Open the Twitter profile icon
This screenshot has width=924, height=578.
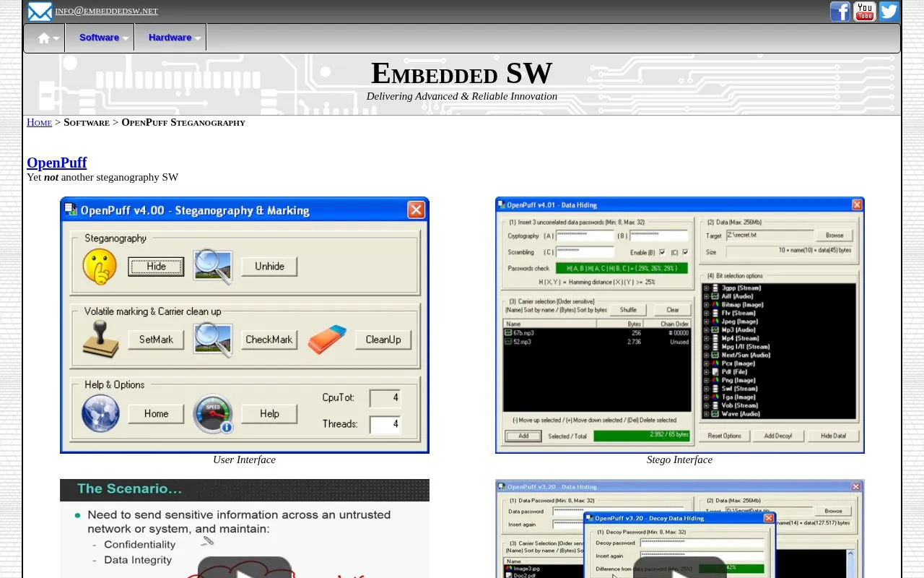coord(889,12)
